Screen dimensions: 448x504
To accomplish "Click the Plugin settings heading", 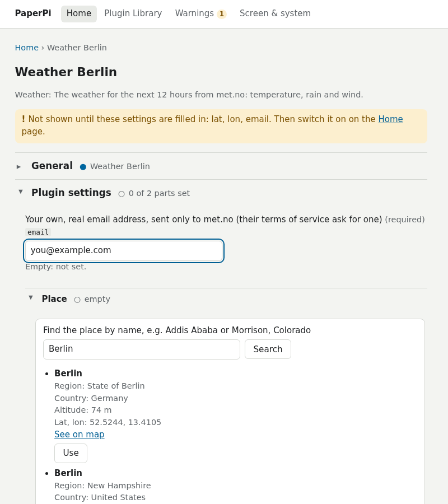I will (71, 193).
